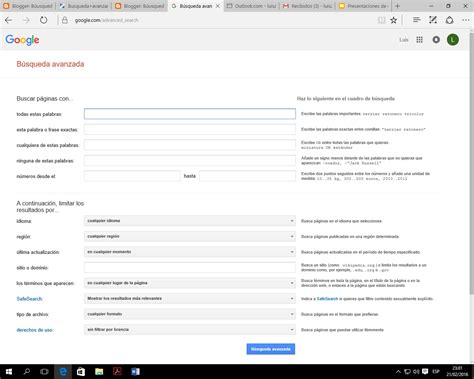The image size is (474, 379).
Task: Switch to the third tab, Blogger
Action: [140, 6]
